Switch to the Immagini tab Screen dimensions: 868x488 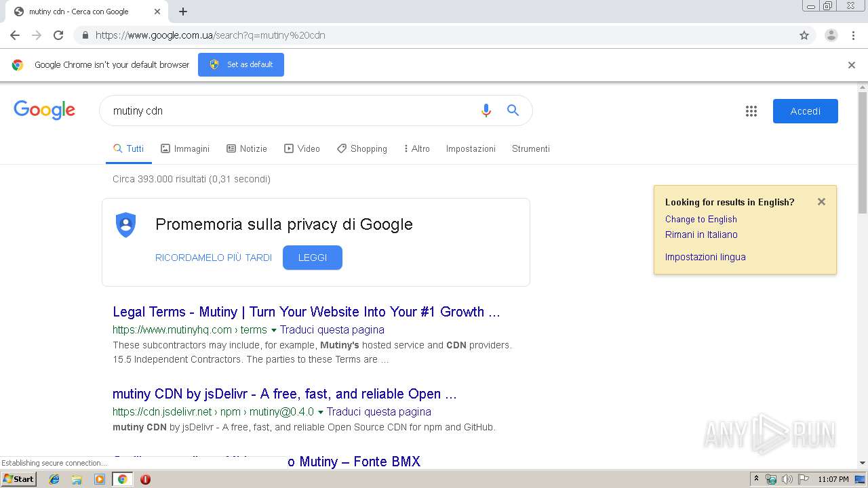[x=185, y=148]
